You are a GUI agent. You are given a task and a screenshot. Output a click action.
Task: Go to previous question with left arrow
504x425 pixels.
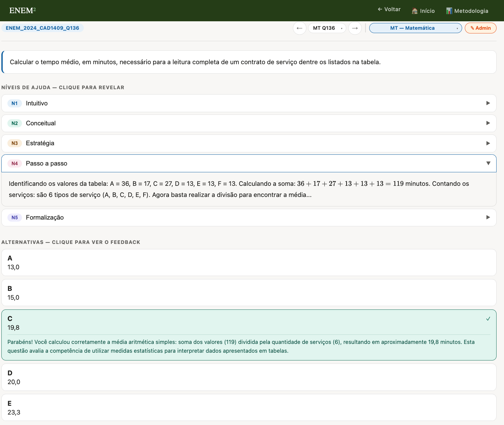click(300, 28)
